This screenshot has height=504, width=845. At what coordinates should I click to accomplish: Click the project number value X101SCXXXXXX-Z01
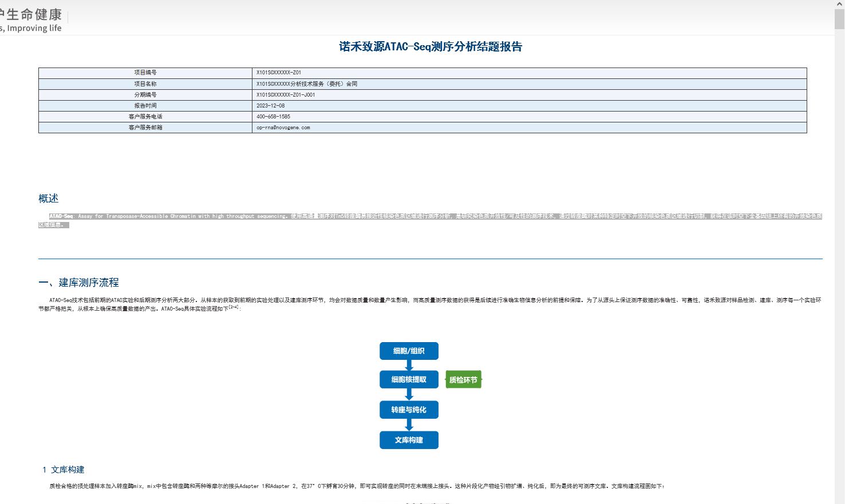pyautogui.click(x=279, y=73)
